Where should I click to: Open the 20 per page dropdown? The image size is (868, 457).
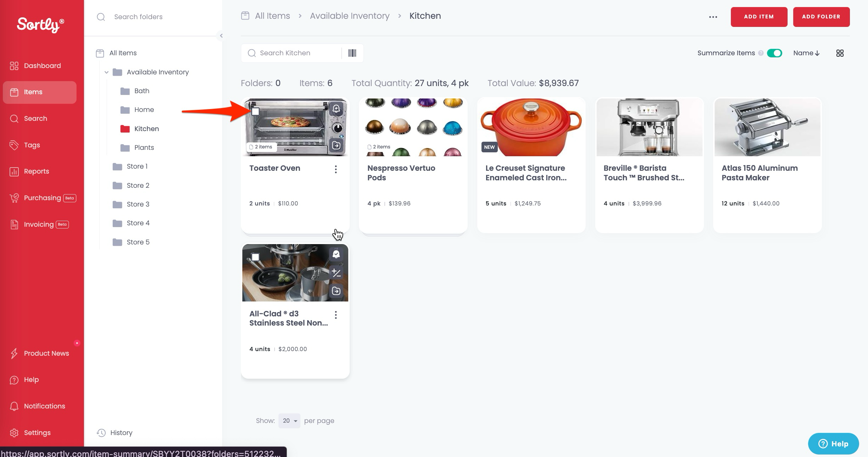pyautogui.click(x=289, y=421)
